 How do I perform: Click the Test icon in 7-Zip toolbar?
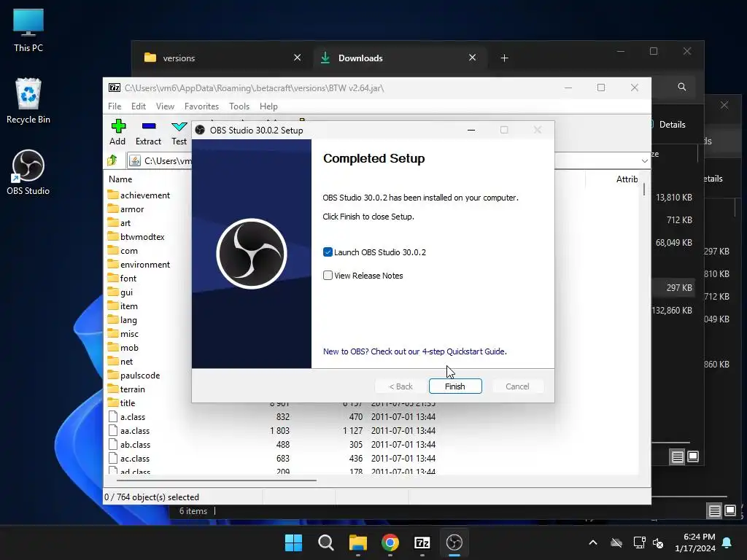pyautogui.click(x=179, y=133)
